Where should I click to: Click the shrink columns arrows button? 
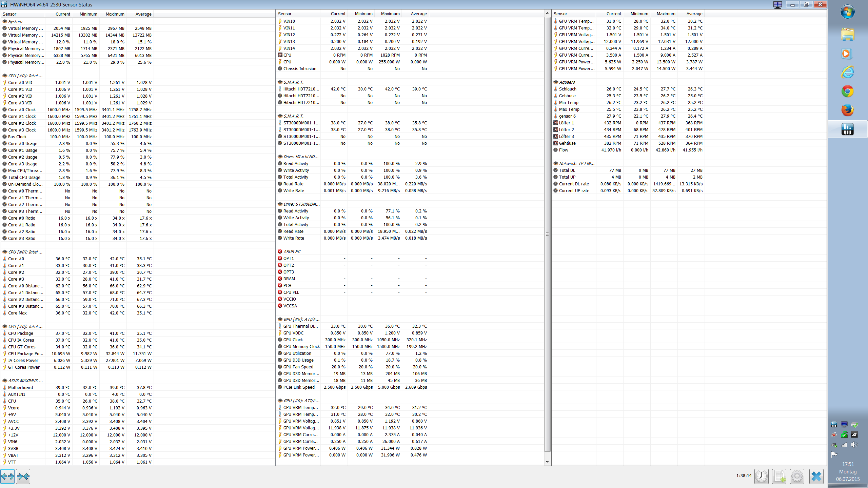coord(23,476)
